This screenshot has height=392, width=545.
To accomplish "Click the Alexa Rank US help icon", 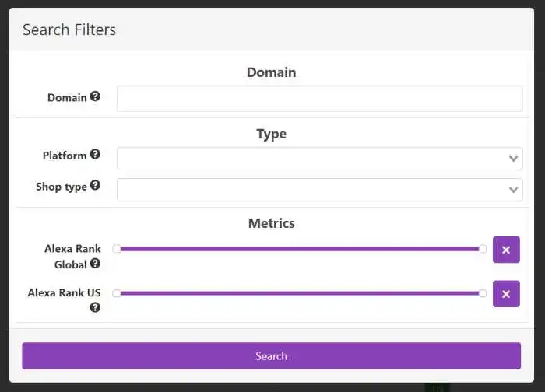I will [x=95, y=307].
